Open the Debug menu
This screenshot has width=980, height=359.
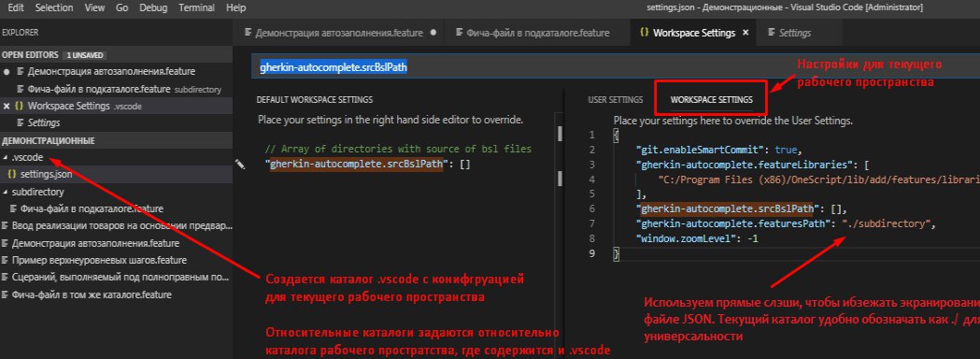[x=153, y=8]
